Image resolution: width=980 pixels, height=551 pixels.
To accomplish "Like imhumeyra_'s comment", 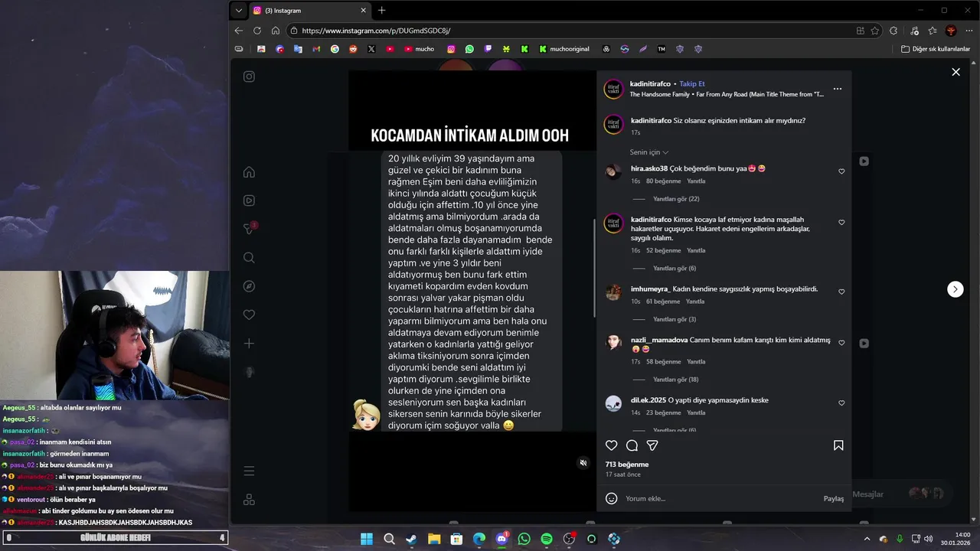I will pos(841,292).
